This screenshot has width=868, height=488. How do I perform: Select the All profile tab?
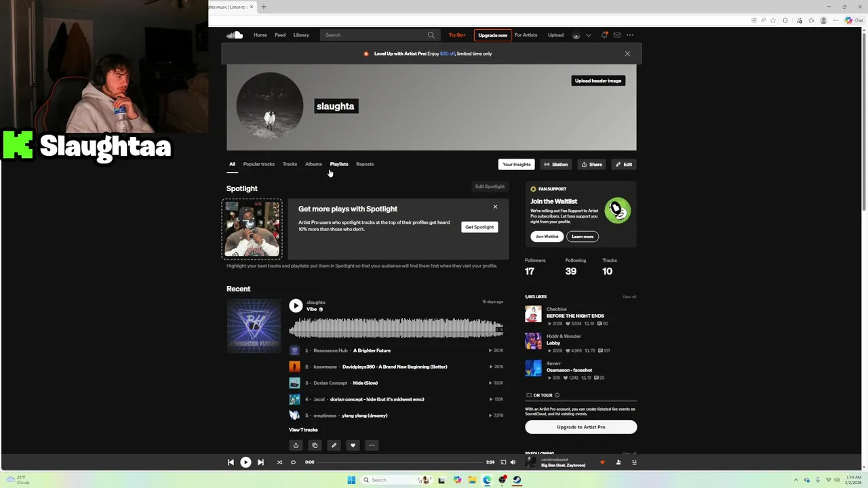click(x=232, y=164)
